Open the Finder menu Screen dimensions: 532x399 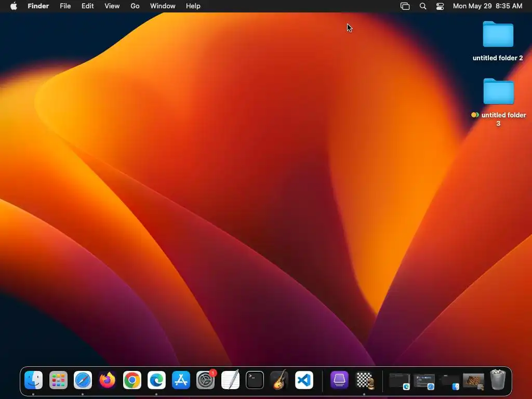coord(38,6)
